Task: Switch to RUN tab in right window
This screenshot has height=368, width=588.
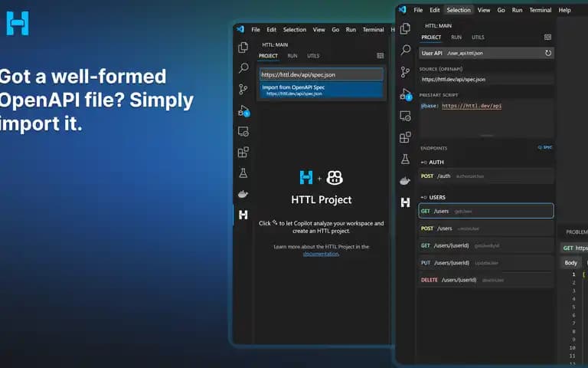Action: (x=456, y=37)
